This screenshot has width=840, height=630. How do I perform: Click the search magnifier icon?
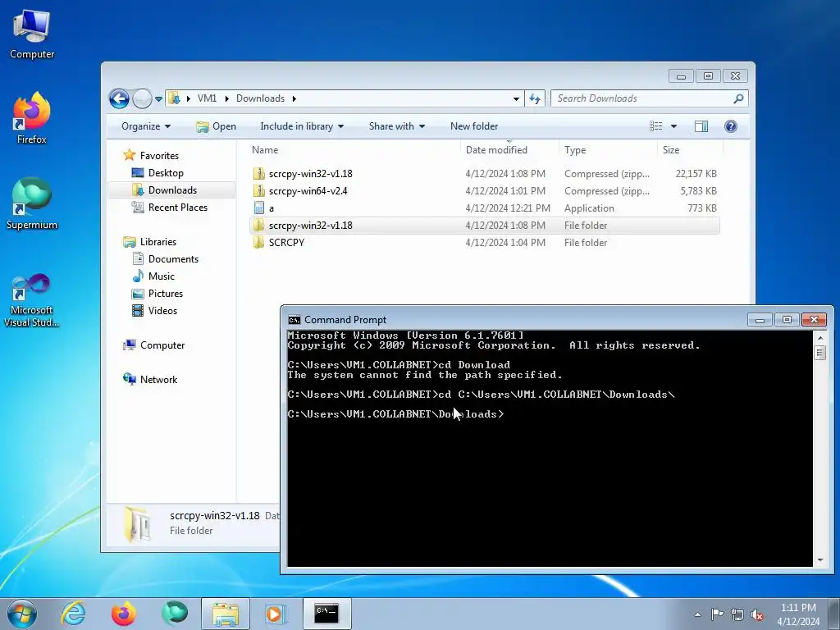coord(739,98)
